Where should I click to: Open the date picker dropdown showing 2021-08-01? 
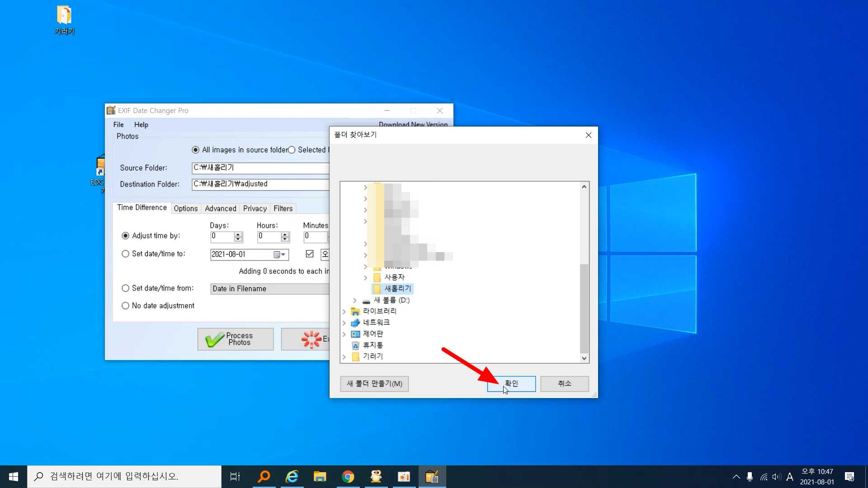pyautogui.click(x=283, y=254)
